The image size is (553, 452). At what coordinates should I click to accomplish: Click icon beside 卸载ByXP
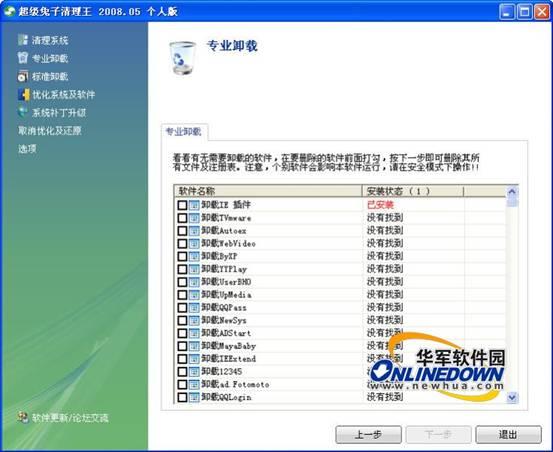194,256
